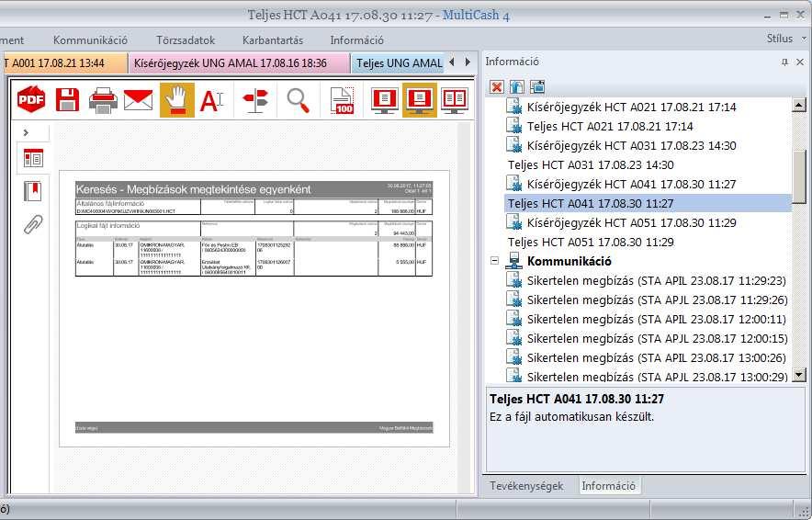
Task: Click scroll-up arrow of Információ list
Action: coord(799,105)
